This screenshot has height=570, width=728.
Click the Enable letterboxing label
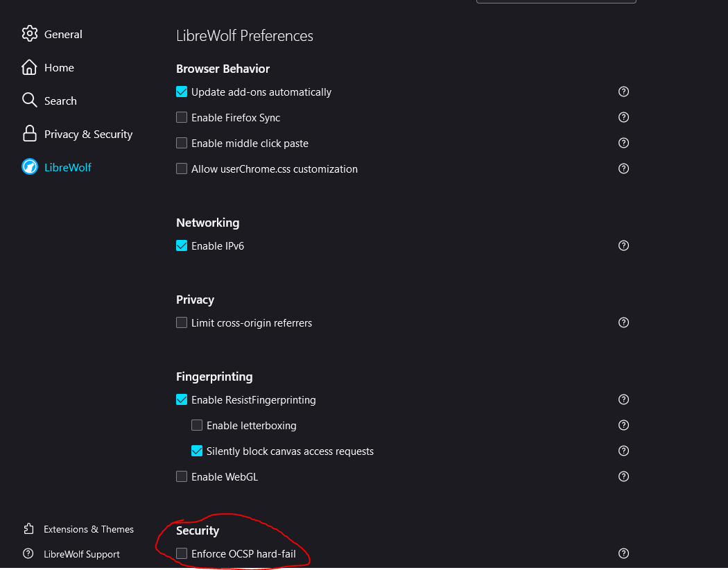tap(251, 425)
